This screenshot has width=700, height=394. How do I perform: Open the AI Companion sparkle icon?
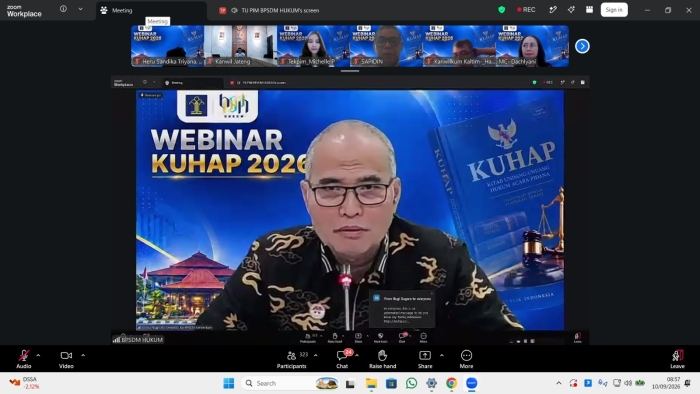[x=571, y=10]
